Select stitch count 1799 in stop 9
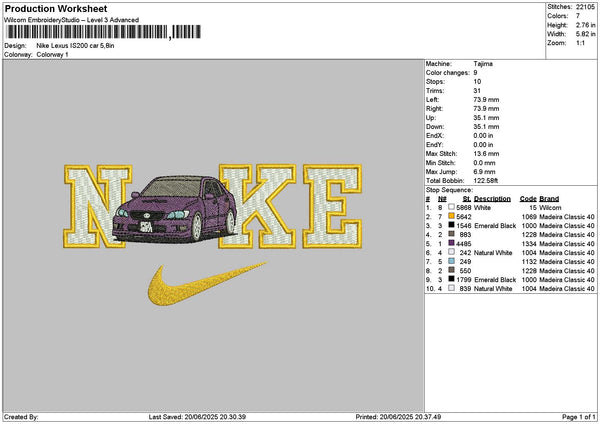 pyautogui.click(x=464, y=280)
